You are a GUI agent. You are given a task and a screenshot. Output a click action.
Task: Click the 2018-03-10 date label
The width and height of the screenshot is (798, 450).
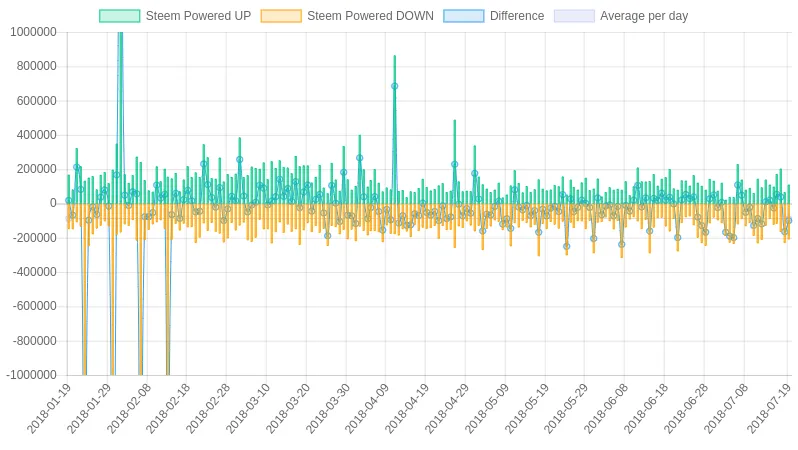pyautogui.click(x=248, y=408)
